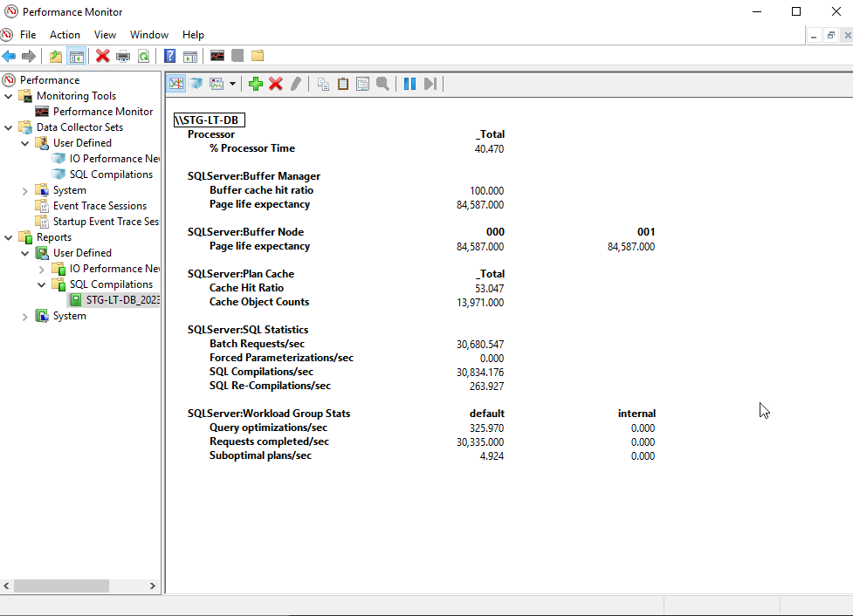Select the Data Collector Sets tree item
The height and width of the screenshot is (616, 853).
79,127
